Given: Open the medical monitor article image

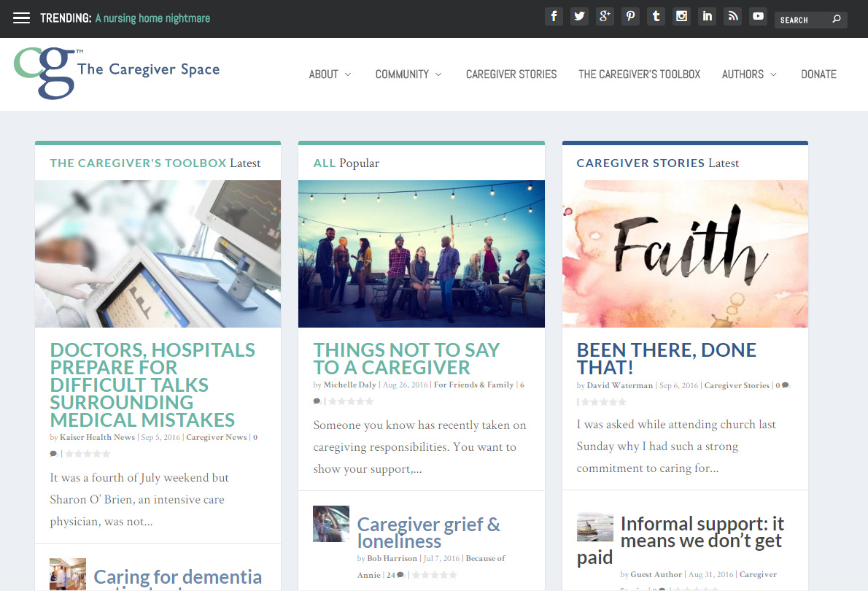Looking at the screenshot, I should click(158, 254).
